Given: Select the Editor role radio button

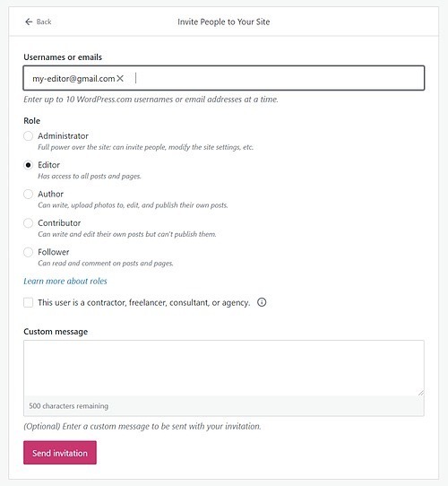Looking at the screenshot, I should coord(28,165).
